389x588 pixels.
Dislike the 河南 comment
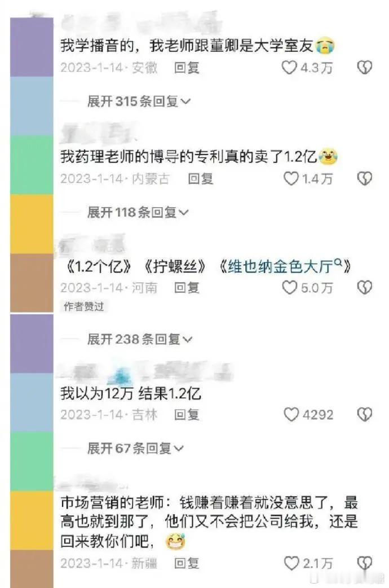pyautogui.click(x=364, y=288)
